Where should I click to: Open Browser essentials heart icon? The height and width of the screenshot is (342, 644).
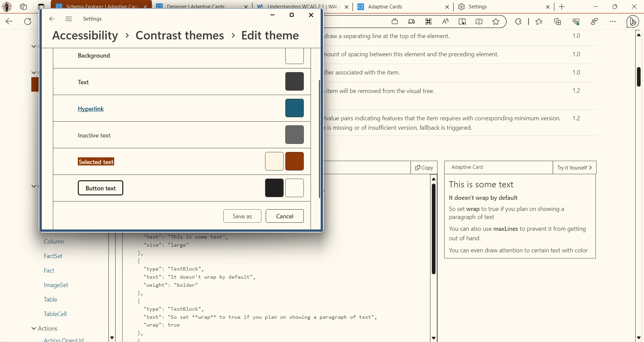pyautogui.click(x=576, y=22)
